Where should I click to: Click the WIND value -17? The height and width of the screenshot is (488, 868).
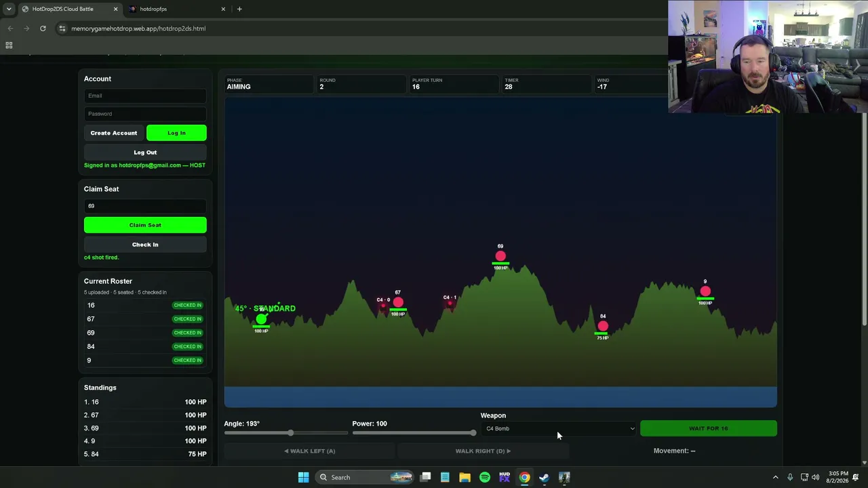click(x=602, y=87)
